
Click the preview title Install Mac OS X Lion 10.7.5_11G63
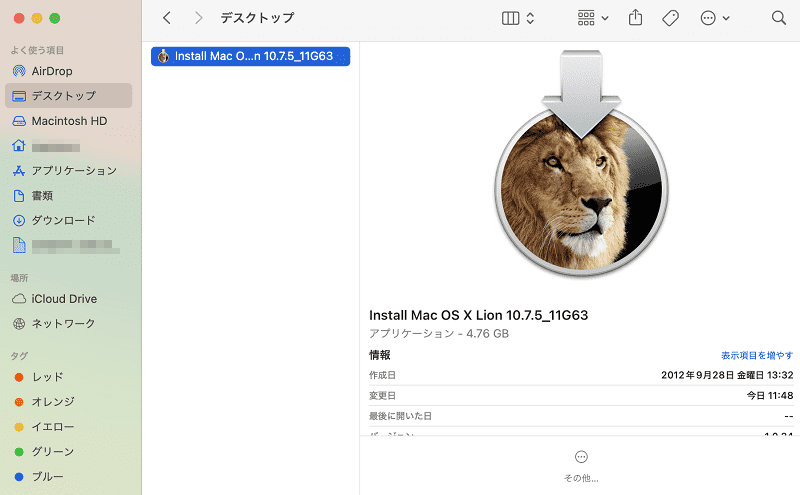(x=479, y=315)
